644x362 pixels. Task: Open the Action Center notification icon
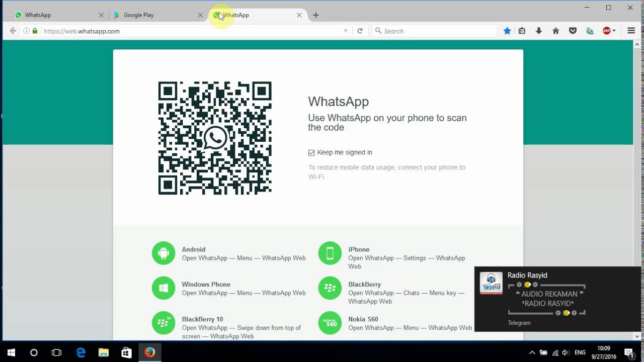[x=629, y=353]
